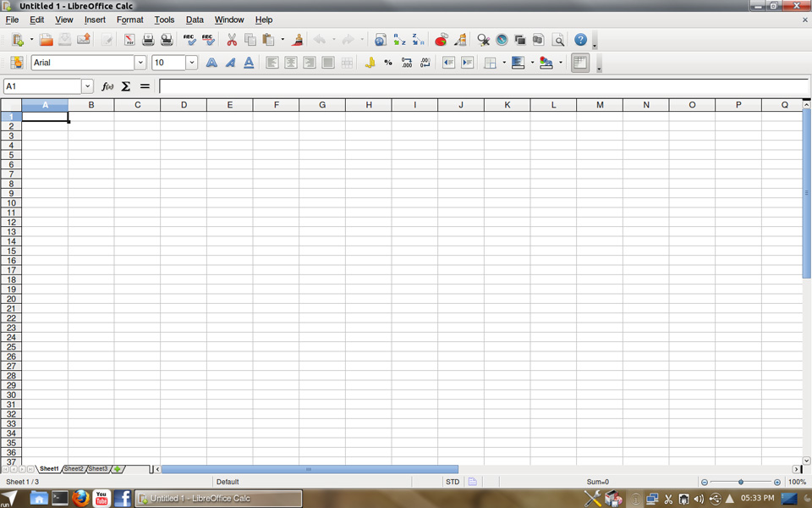Click the Cut scissors icon
The height and width of the screenshot is (508, 812).
[x=232, y=40]
